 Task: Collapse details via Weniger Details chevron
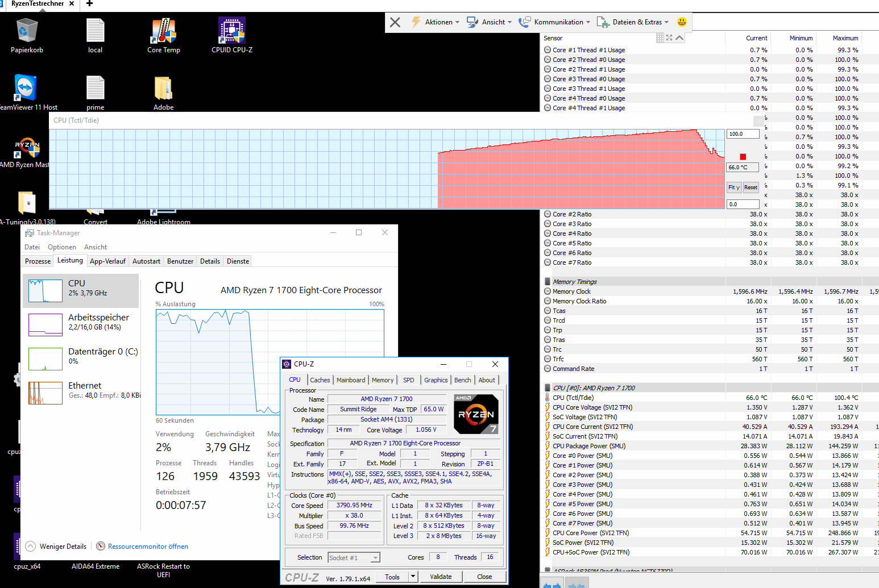[x=30, y=546]
